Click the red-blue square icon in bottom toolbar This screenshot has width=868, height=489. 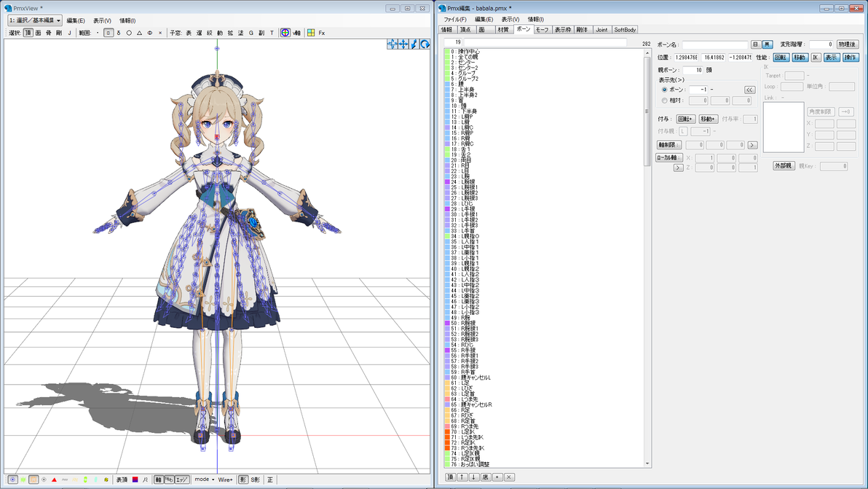pyautogui.click(x=135, y=480)
